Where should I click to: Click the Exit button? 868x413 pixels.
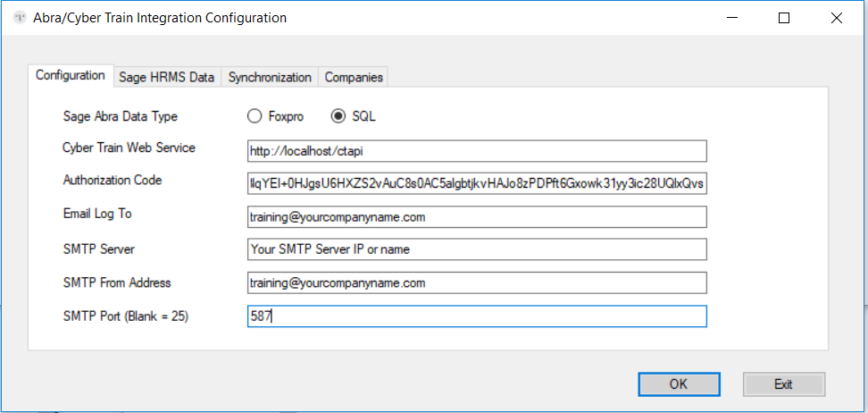pyautogui.click(x=784, y=384)
